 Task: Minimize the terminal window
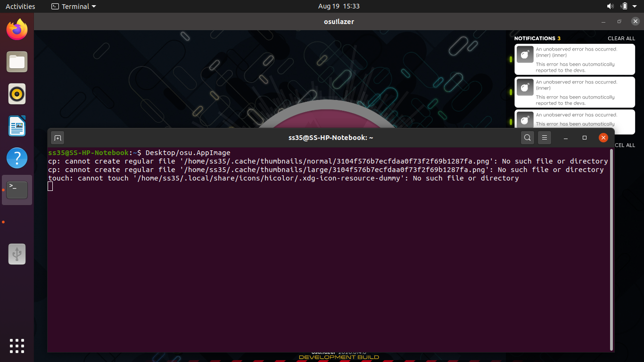point(566,138)
